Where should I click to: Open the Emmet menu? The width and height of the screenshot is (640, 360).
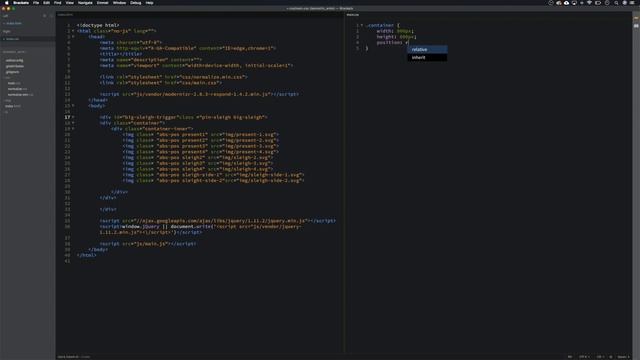coord(102,3)
